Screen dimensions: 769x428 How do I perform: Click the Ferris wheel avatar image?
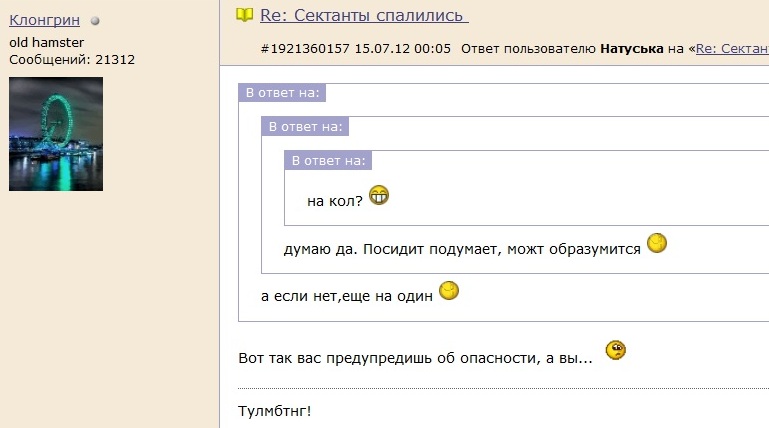pyautogui.click(x=56, y=134)
